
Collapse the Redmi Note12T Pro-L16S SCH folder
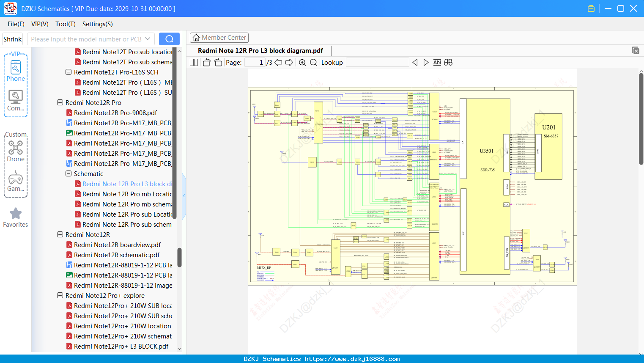(69, 72)
